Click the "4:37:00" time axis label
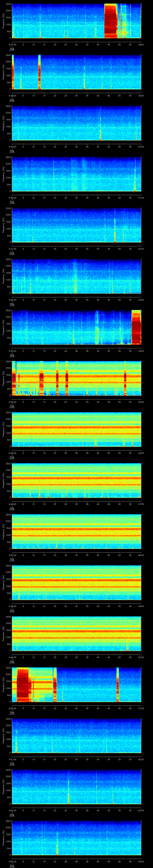 point(12,44)
